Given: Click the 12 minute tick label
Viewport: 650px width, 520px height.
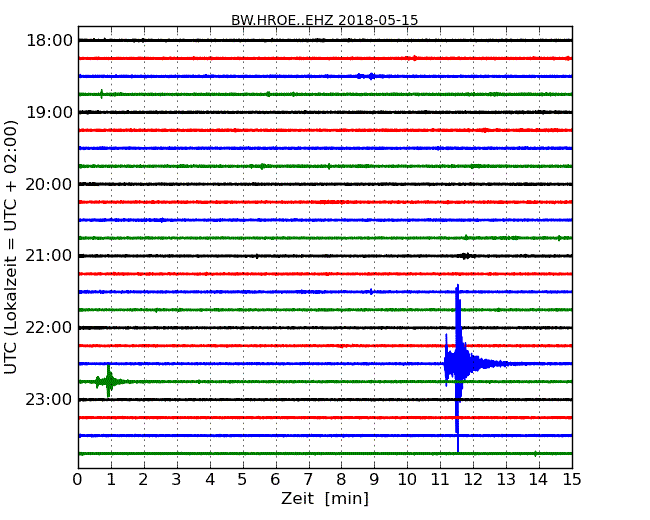Looking at the screenshot, I should pyautogui.click(x=473, y=480).
